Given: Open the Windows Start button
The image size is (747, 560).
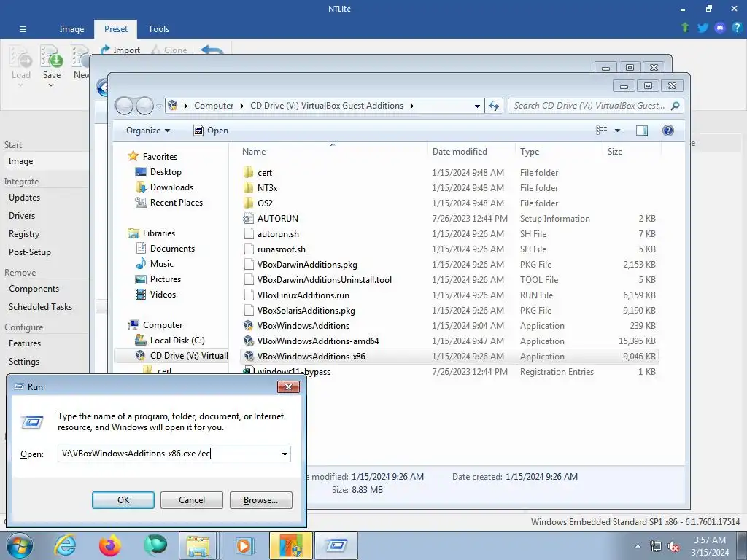Looking at the screenshot, I should 20,545.
